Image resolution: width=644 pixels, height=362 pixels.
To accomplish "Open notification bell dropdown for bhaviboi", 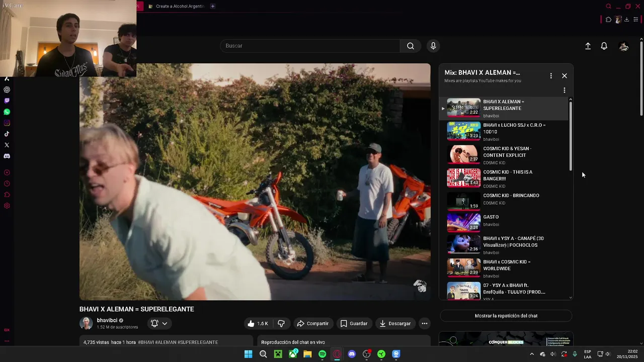I will [159, 324].
